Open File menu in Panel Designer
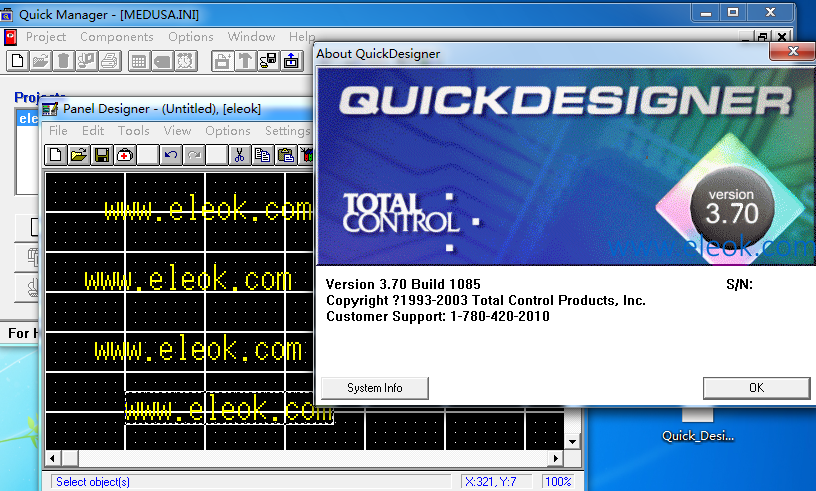Image resolution: width=816 pixels, height=491 pixels. click(x=58, y=131)
